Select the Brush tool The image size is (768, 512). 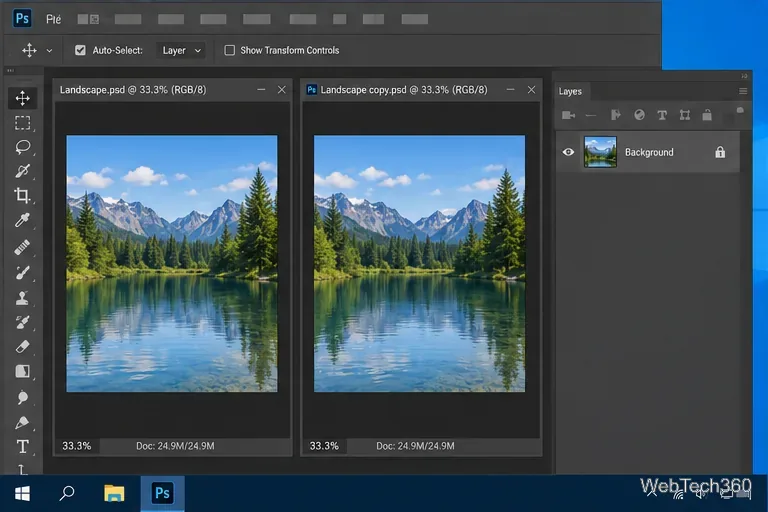tap(23, 272)
